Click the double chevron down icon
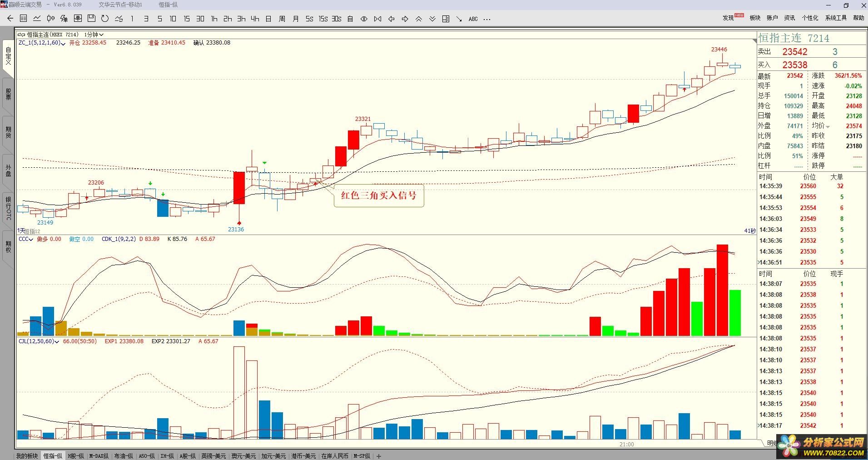Viewport: 868px width, 460px height. [x=432, y=19]
